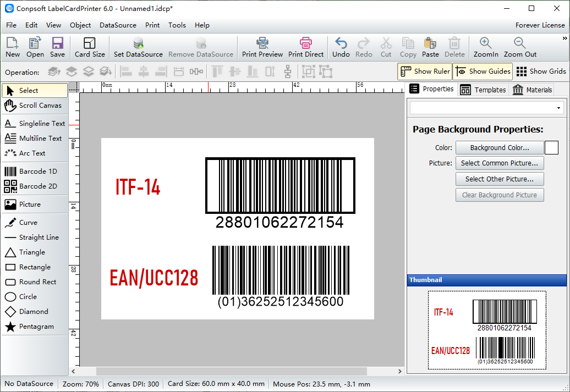Select the ITF-14 red text object
Viewport: 570px width, 392px height.
pos(138,187)
